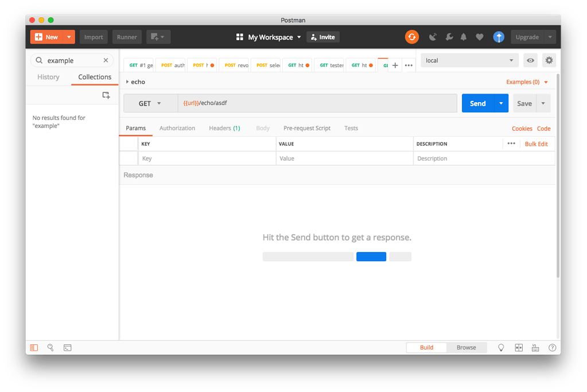Select the 'POST revo' request tab
Image resolution: width=587 pixels, height=392 pixels.
coord(234,65)
